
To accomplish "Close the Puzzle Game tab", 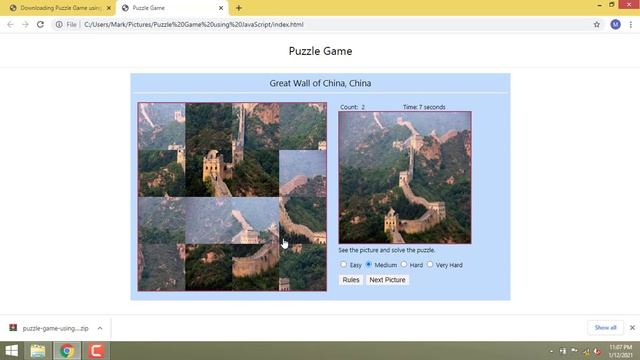I will pos(221,8).
